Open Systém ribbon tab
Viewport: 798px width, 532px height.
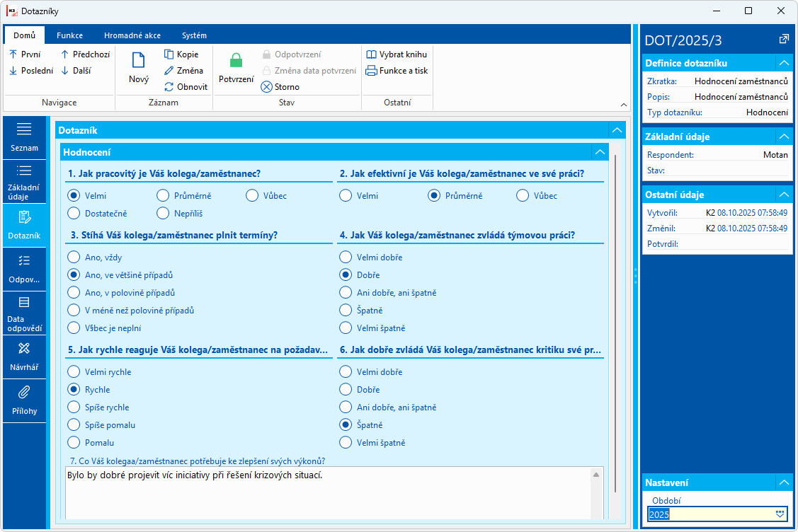(x=195, y=35)
